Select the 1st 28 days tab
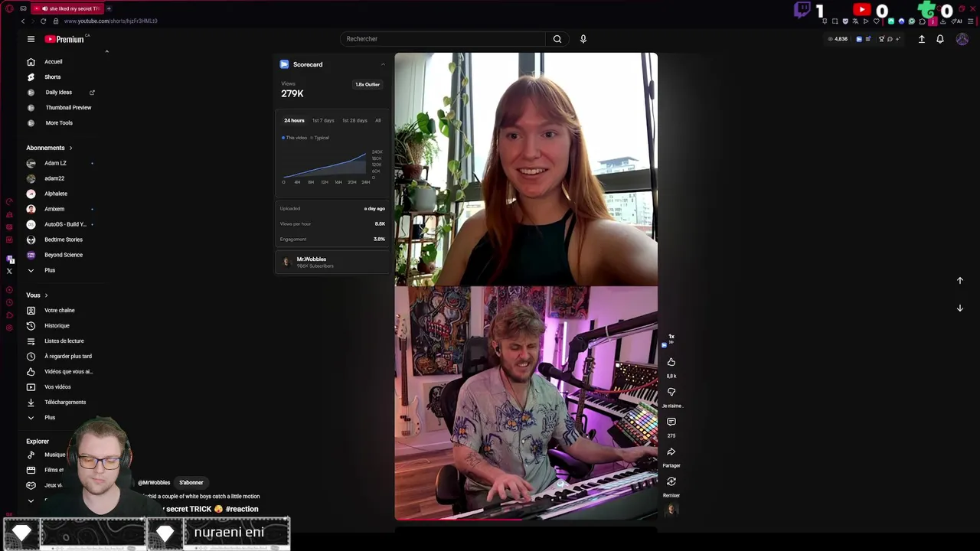 point(354,120)
